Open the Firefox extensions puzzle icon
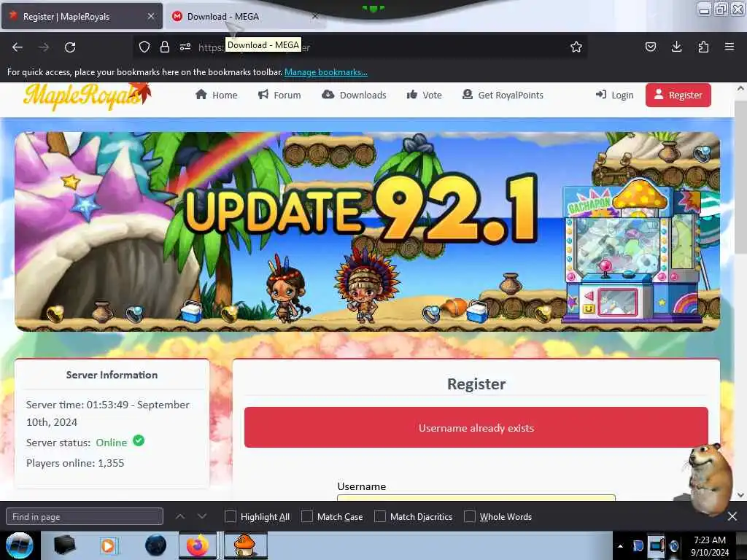 click(703, 47)
